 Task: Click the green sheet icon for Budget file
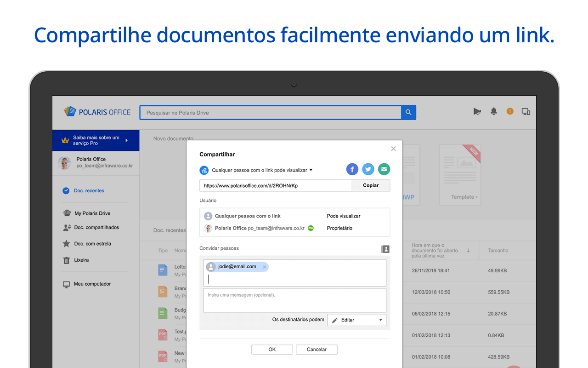tap(163, 313)
